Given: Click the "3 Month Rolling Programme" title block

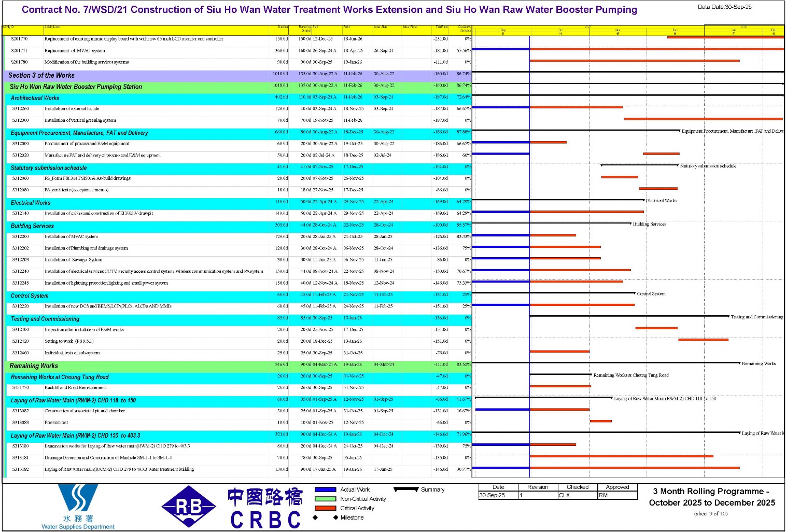Looking at the screenshot, I should tap(712, 497).
